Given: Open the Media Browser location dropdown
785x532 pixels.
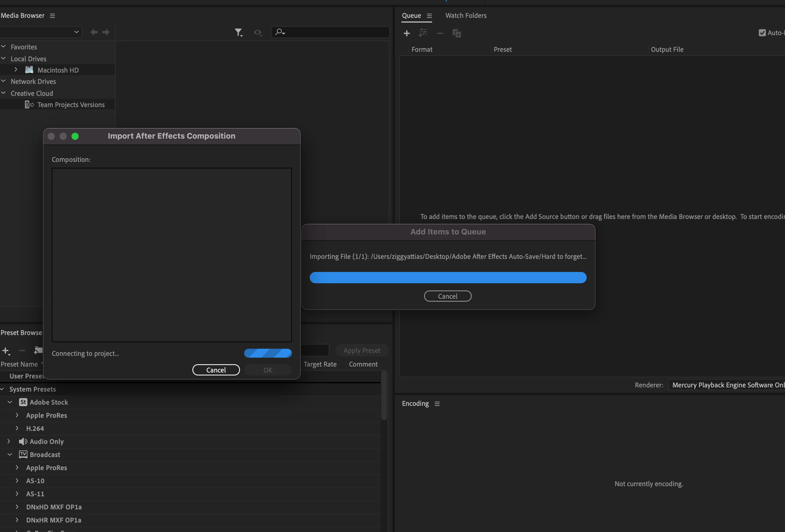Looking at the screenshot, I should point(41,32).
